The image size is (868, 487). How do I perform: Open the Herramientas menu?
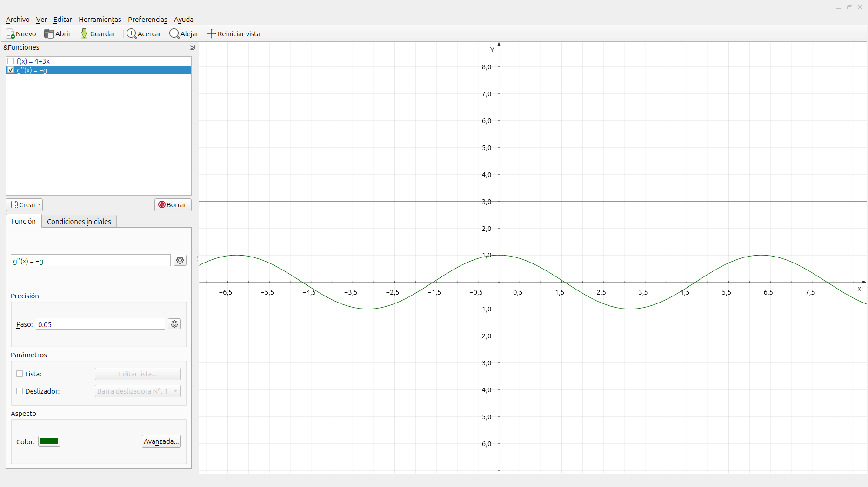tap(100, 20)
